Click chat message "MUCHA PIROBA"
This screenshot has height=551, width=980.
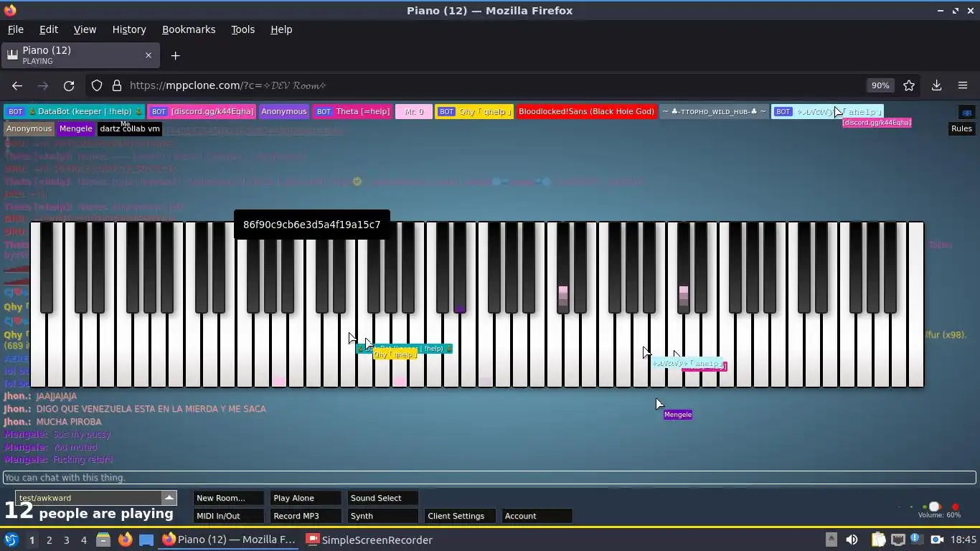click(69, 422)
